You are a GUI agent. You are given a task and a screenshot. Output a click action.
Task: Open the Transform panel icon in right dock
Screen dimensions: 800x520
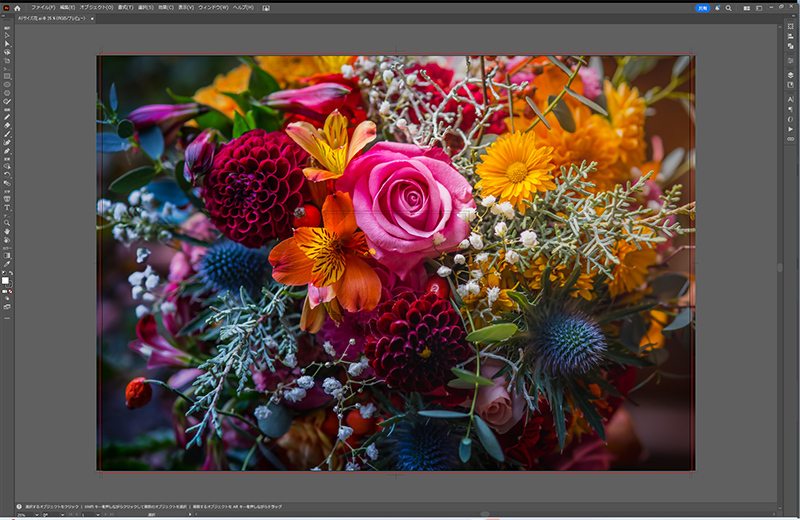coord(790,27)
